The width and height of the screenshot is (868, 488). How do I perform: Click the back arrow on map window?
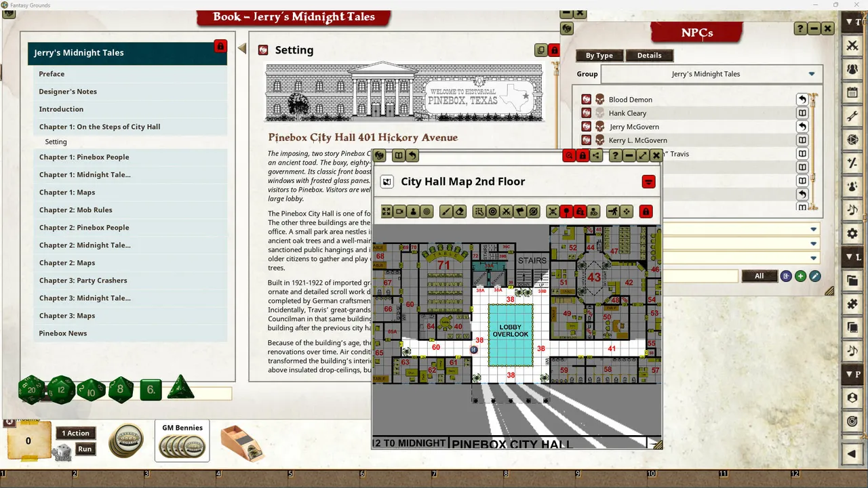412,156
